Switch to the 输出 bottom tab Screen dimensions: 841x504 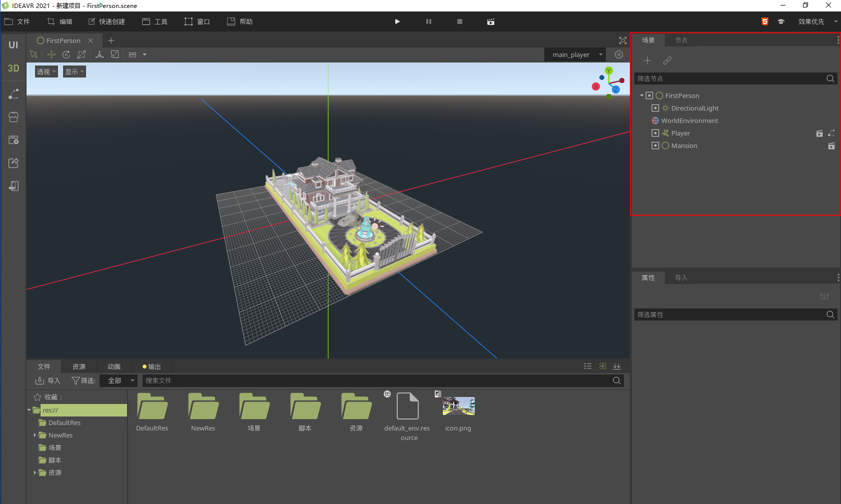[152, 366]
